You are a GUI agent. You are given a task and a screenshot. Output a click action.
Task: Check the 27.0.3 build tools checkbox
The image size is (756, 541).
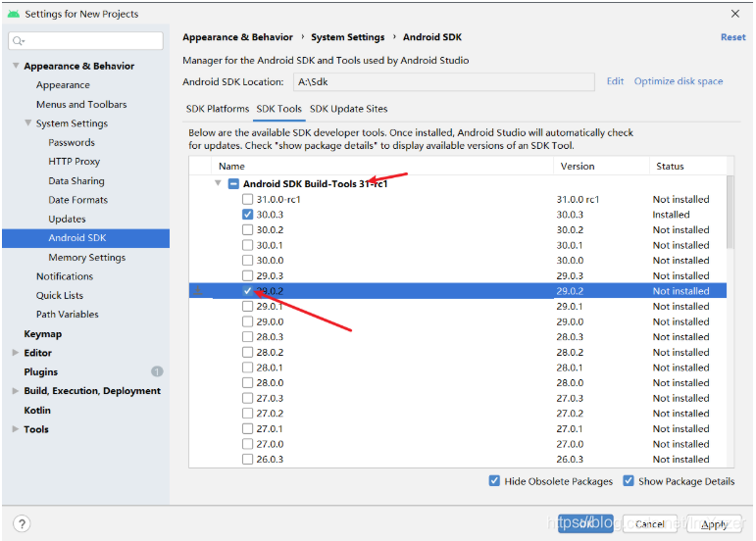pos(247,398)
